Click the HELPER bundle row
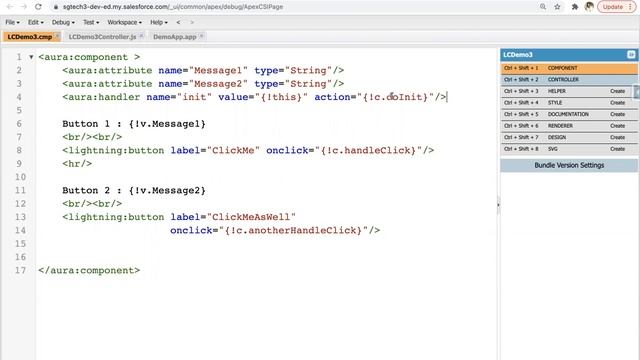Viewport: 640px width, 360px height. click(569, 91)
